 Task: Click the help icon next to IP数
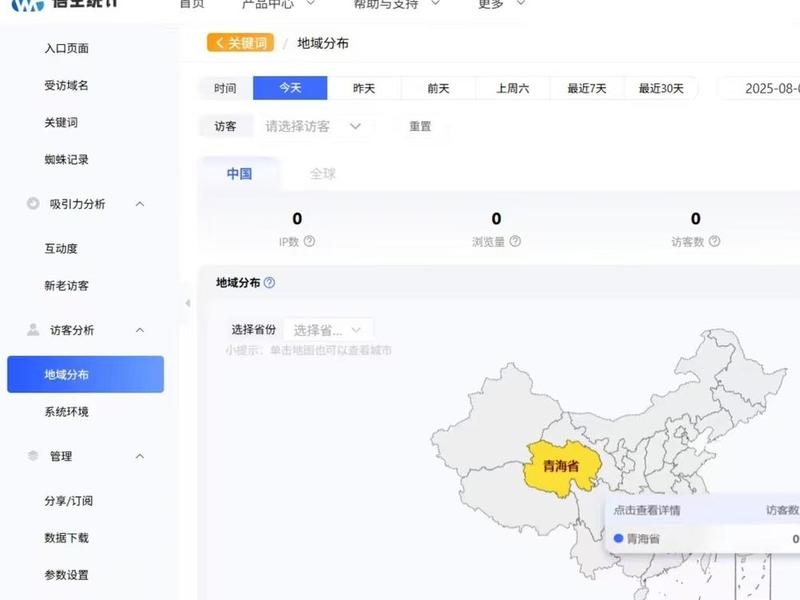pyautogui.click(x=309, y=241)
